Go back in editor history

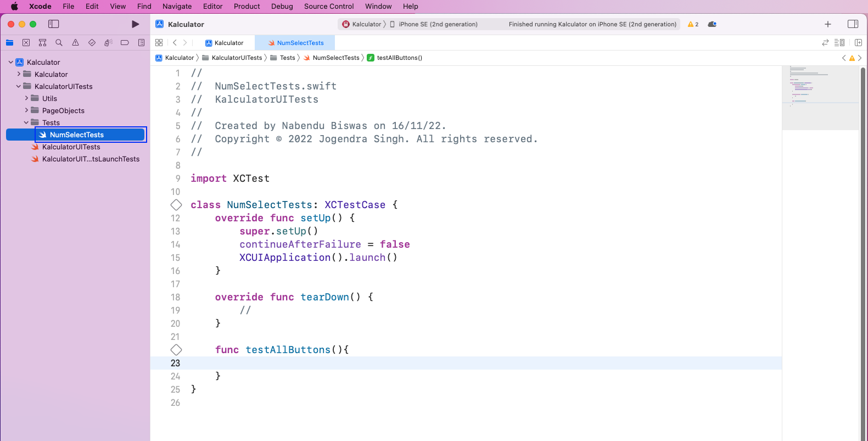(175, 42)
